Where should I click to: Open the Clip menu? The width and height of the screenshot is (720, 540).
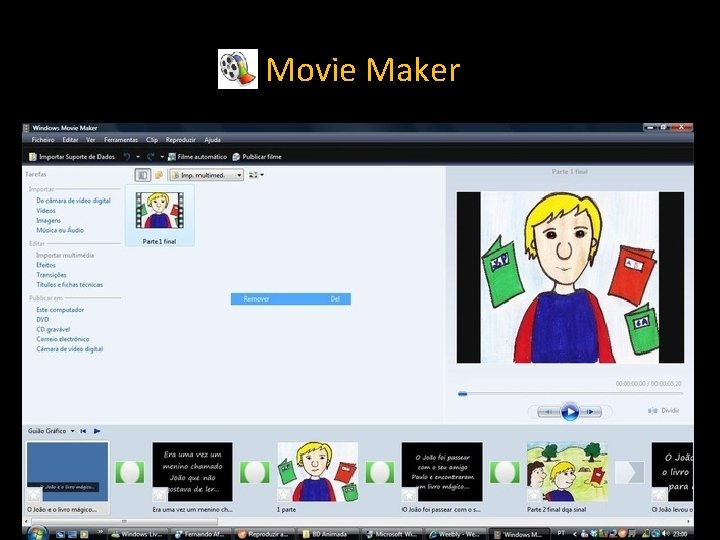pyautogui.click(x=152, y=140)
